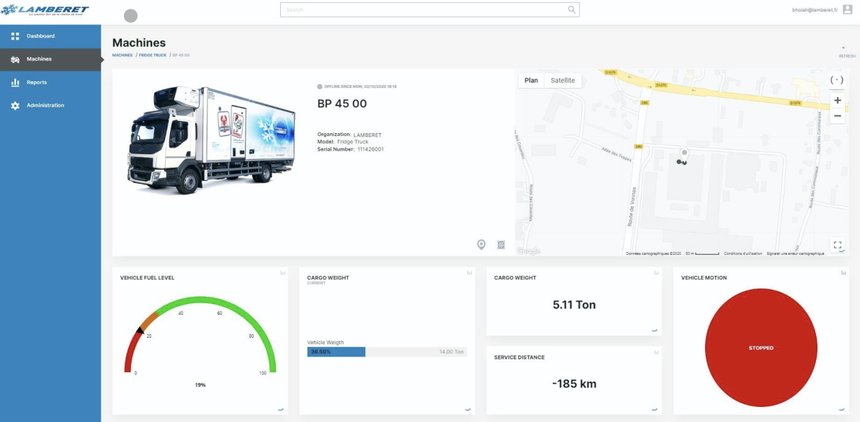Open the Dashboard sidebar item
Screen dimensions: 860x422
click(40, 36)
